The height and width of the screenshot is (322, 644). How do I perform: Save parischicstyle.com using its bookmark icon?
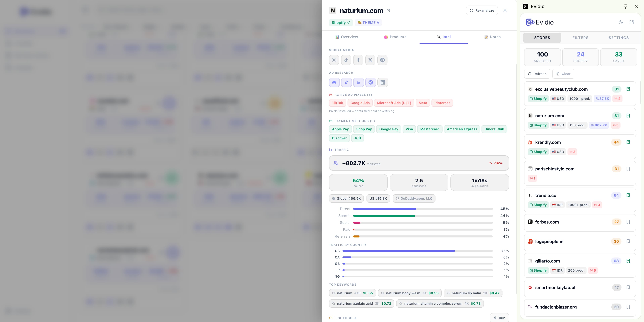(x=628, y=169)
